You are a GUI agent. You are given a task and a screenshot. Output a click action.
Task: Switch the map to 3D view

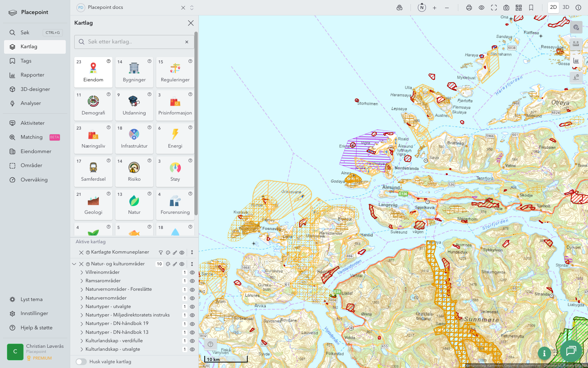tap(566, 7)
